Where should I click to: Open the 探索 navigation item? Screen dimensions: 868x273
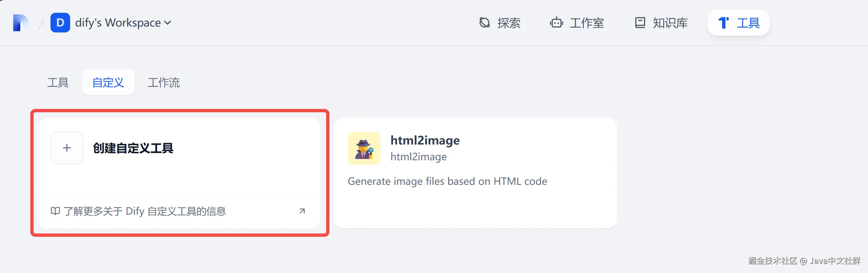point(509,23)
